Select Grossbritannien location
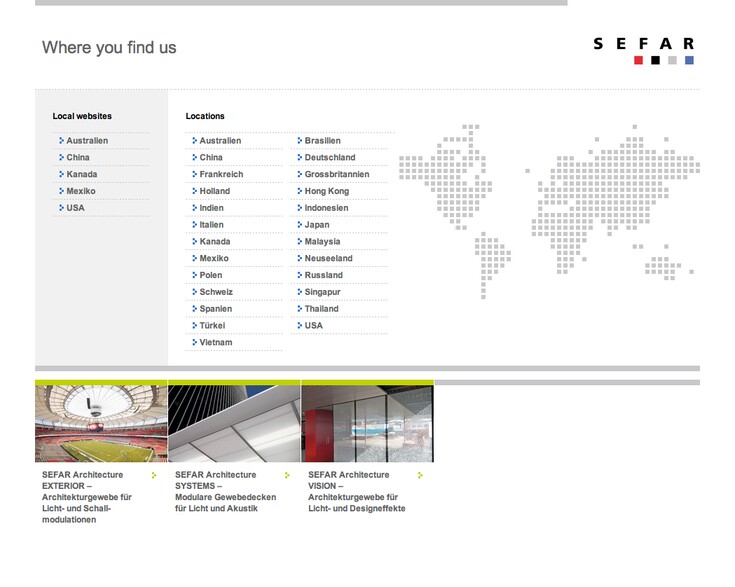Viewport: 735px width, 587px height. pyautogui.click(x=337, y=174)
